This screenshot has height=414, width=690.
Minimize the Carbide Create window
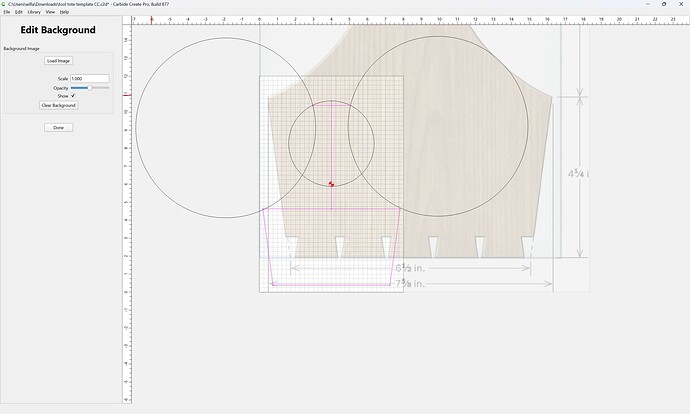point(648,4)
